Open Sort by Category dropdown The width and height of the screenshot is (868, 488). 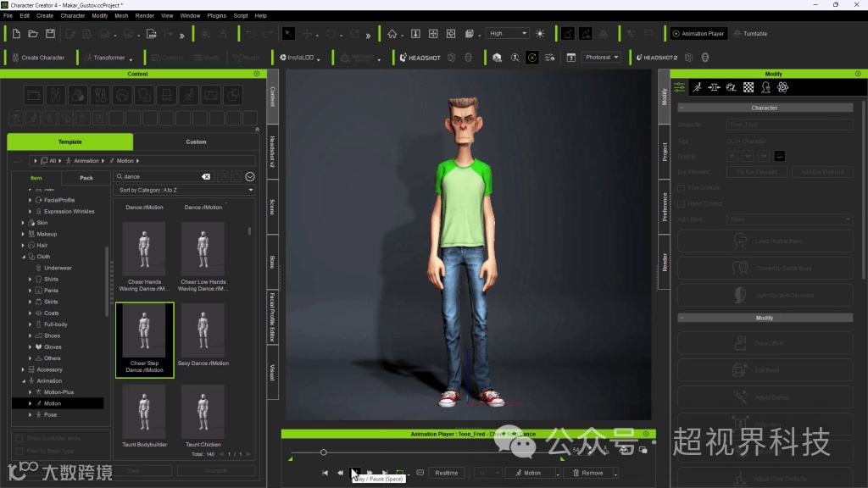(186, 190)
